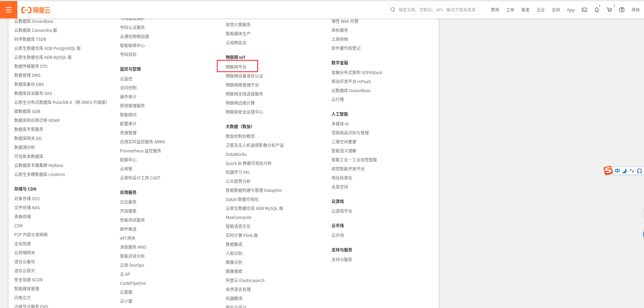Toggle the Sogou punctuation mode icon
Image resolution: width=644 pixels, height=308 pixels.
click(x=632, y=171)
